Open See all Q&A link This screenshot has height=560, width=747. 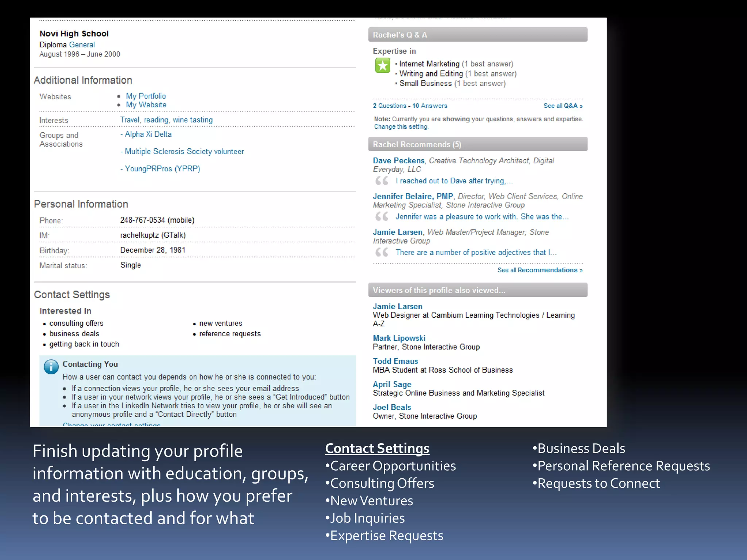click(563, 106)
